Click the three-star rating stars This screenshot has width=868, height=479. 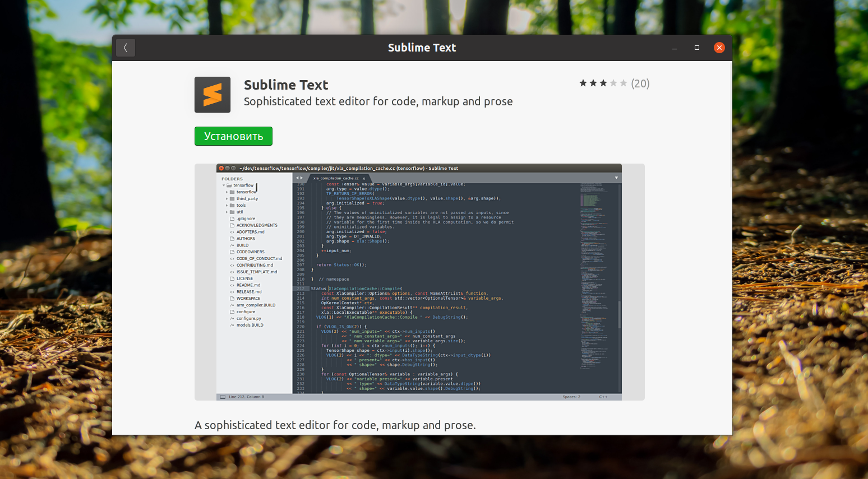603,83
